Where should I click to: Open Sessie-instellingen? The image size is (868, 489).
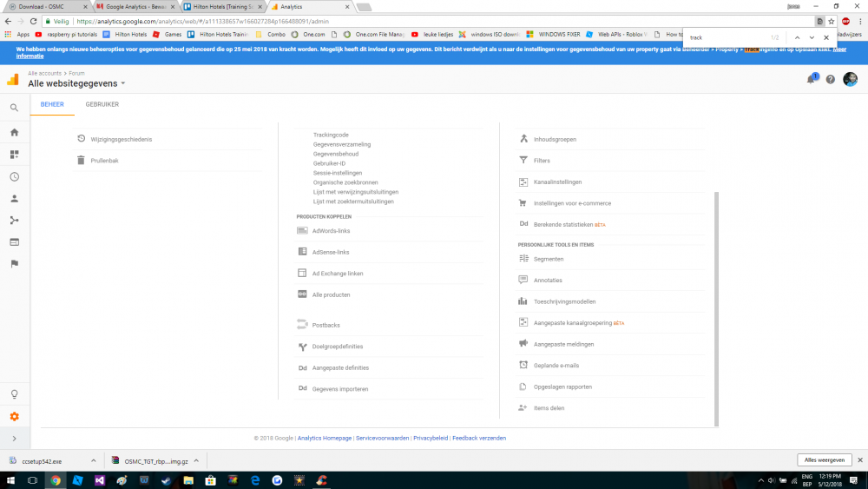click(337, 173)
